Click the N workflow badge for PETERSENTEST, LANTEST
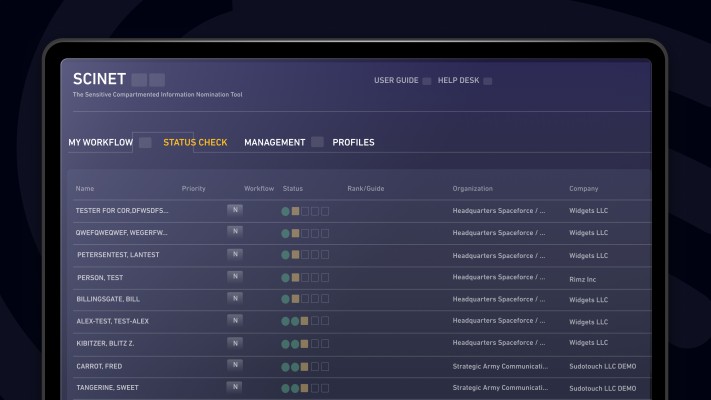Image resolution: width=711 pixels, height=400 pixels. [x=235, y=254]
